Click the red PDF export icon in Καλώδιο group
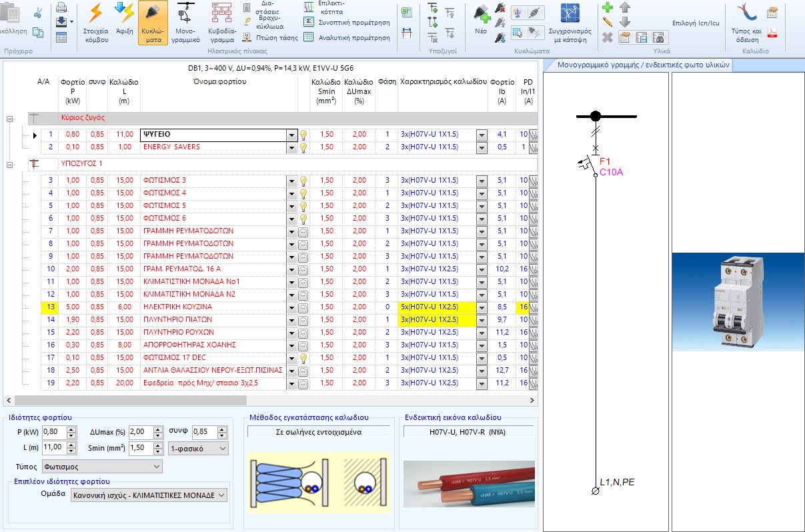805x532 pixels. [772, 32]
